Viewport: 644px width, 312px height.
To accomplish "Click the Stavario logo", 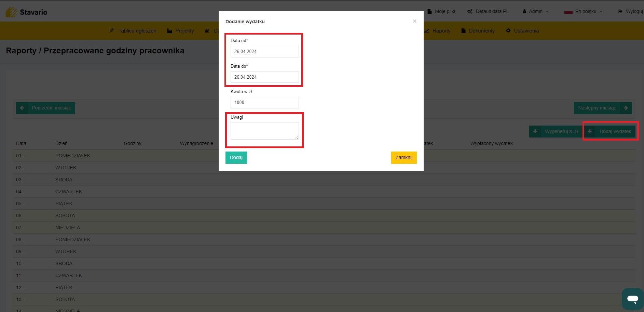I will (26, 12).
